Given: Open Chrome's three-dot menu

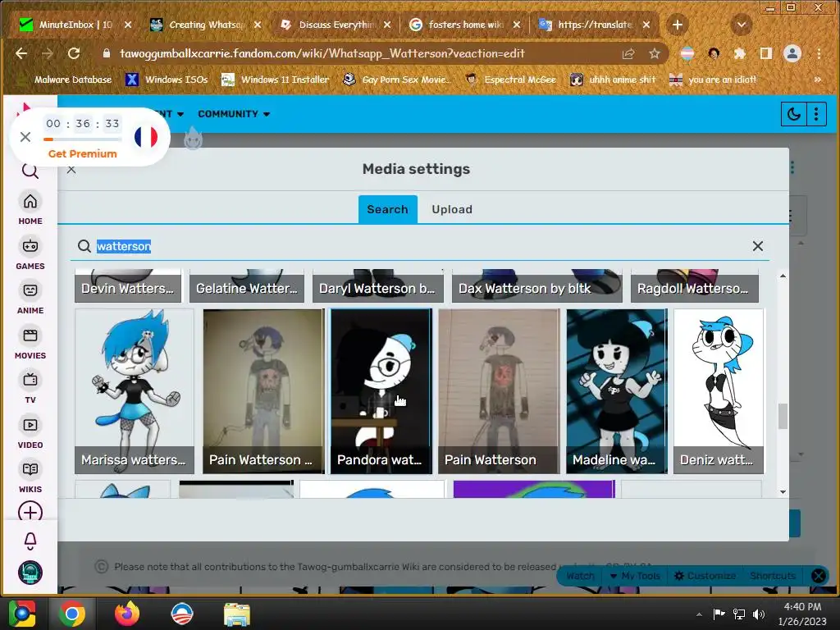Looking at the screenshot, I should pyautogui.click(x=819, y=53).
